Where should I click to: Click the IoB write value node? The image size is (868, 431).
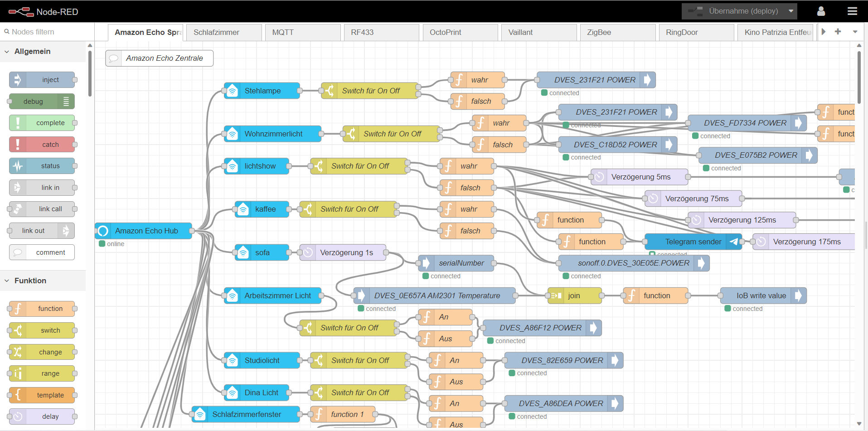763,295
